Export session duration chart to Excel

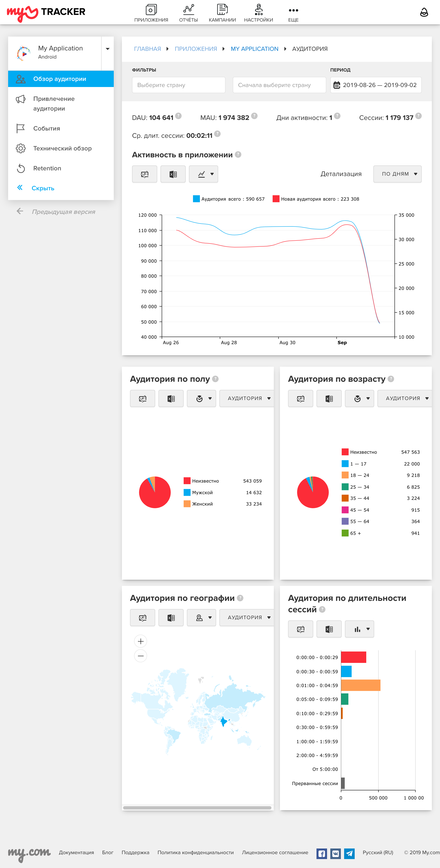tap(329, 629)
